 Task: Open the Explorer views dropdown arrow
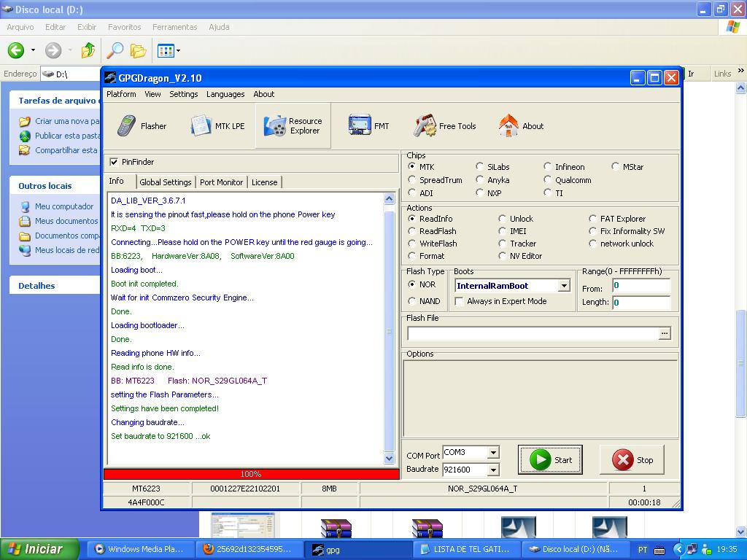tap(178, 50)
